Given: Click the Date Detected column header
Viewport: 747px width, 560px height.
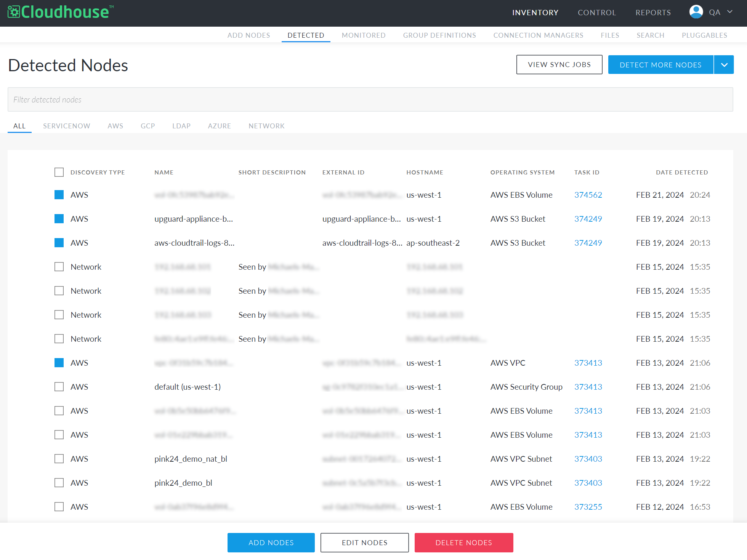Looking at the screenshot, I should coord(682,172).
